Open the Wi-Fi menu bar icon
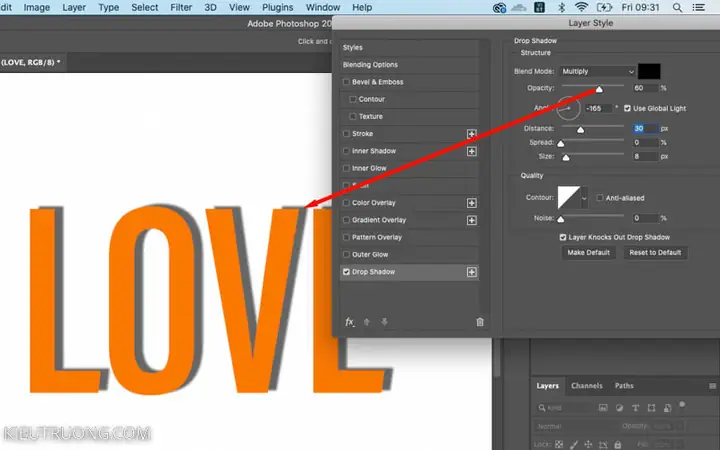The image size is (720, 450). coord(581,7)
